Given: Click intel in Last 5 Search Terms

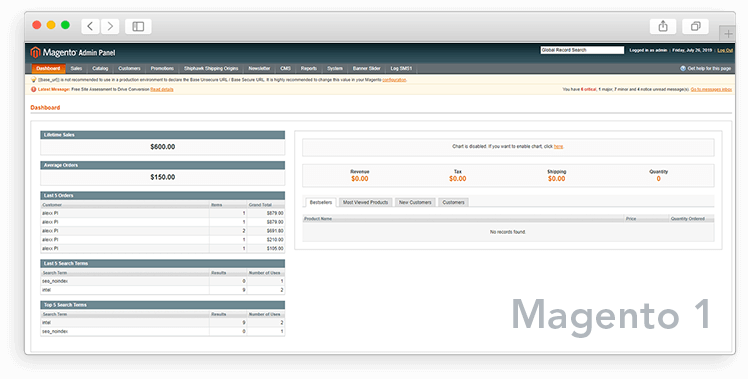Looking at the screenshot, I should tap(46, 290).
